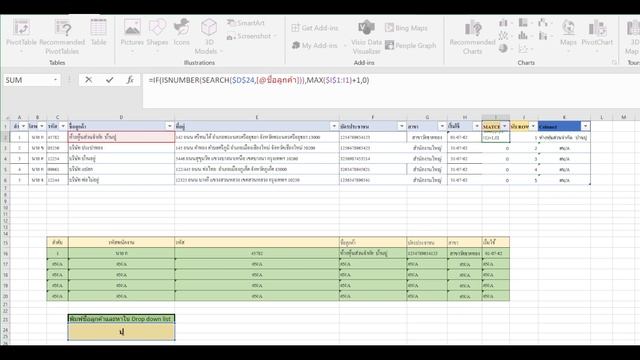Open My Add-ins
This screenshot has height=360, width=640.
tap(318, 45)
